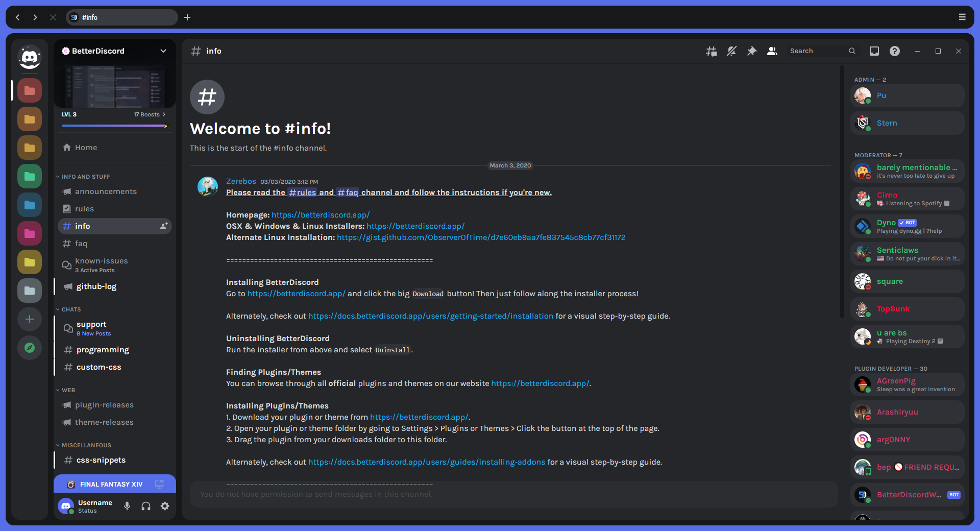Click the member list scrollbar
Image resolution: width=980 pixels, height=531 pixels.
842,191
